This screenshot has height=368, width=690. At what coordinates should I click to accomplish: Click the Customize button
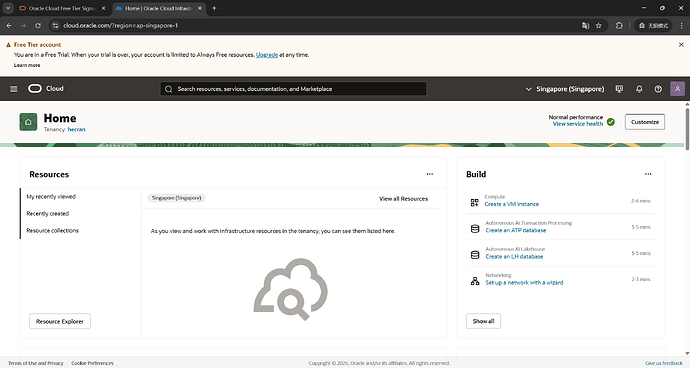pos(645,122)
